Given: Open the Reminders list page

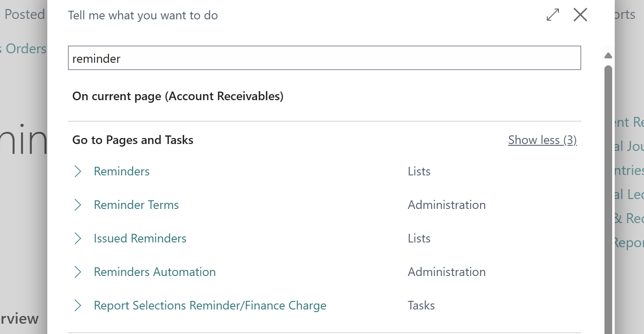Looking at the screenshot, I should 122,171.
